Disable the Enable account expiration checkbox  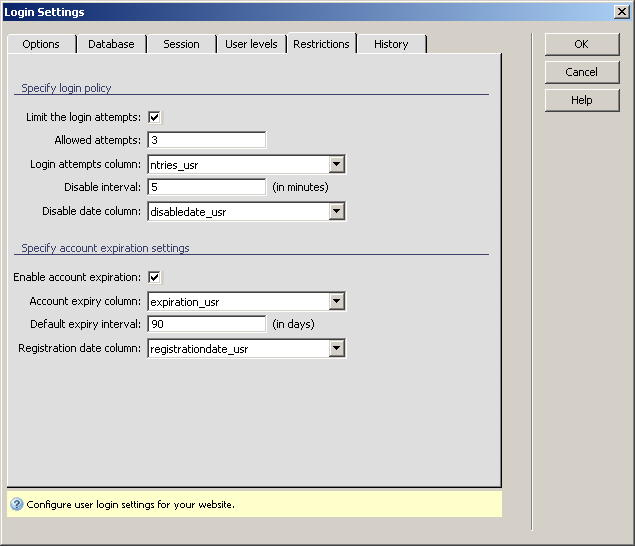pyautogui.click(x=155, y=277)
